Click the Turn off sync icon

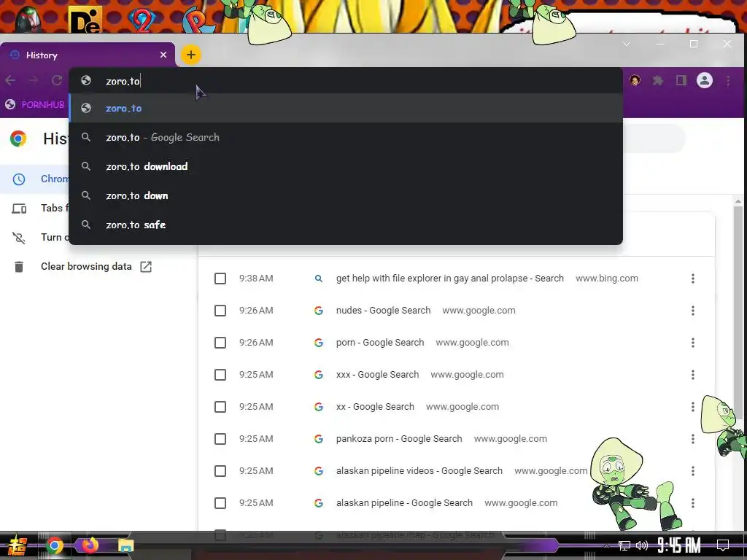[18, 238]
